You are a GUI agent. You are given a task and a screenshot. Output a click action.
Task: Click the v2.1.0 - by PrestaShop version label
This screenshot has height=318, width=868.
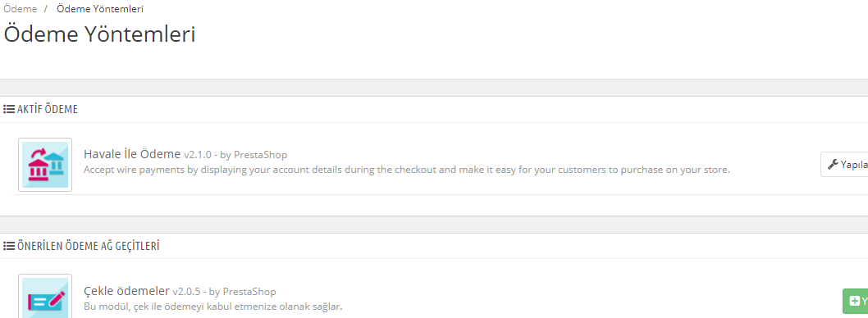click(x=235, y=154)
